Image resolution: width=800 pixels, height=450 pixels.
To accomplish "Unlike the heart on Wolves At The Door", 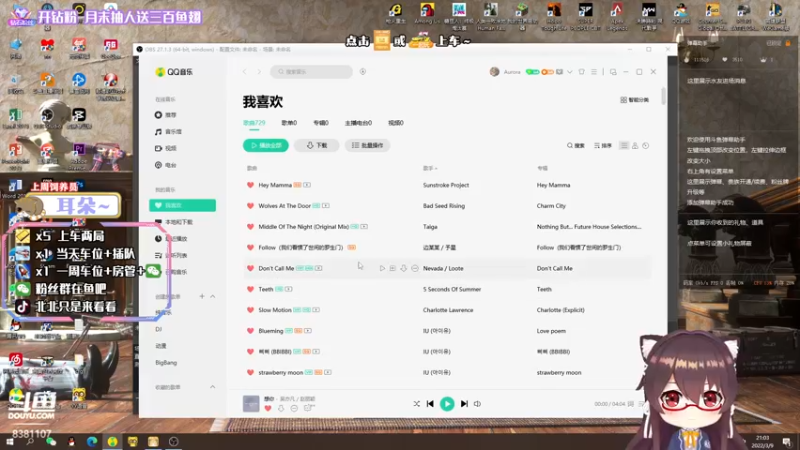I will (x=251, y=206).
